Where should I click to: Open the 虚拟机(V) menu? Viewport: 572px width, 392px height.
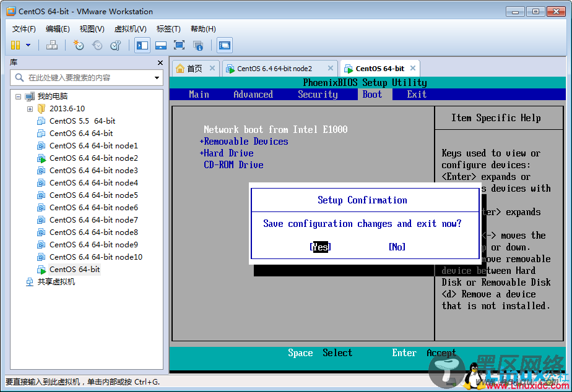[x=130, y=29]
